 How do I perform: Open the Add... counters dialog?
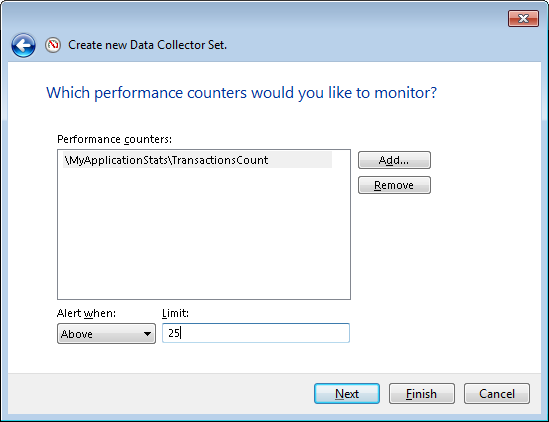pos(394,160)
